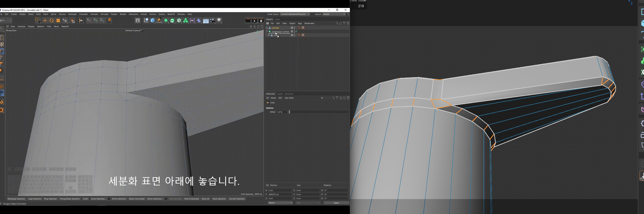Select the Scale tool
644x214 pixels.
point(58,20)
